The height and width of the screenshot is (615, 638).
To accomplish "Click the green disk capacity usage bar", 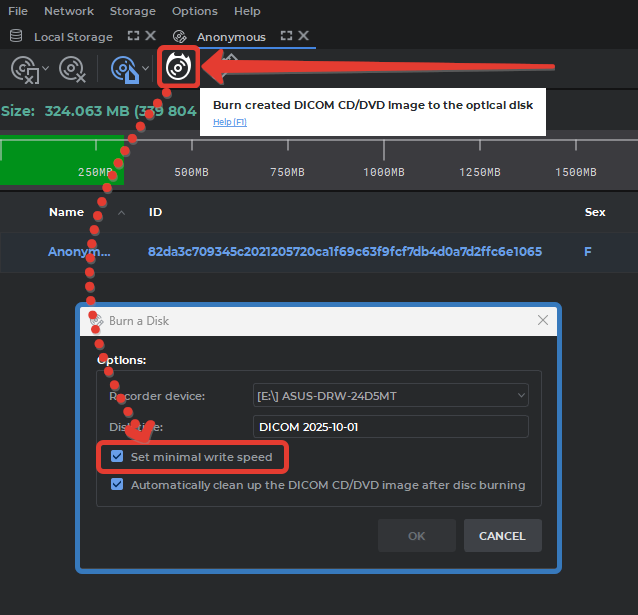I will pyautogui.click(x=60, y=160).
